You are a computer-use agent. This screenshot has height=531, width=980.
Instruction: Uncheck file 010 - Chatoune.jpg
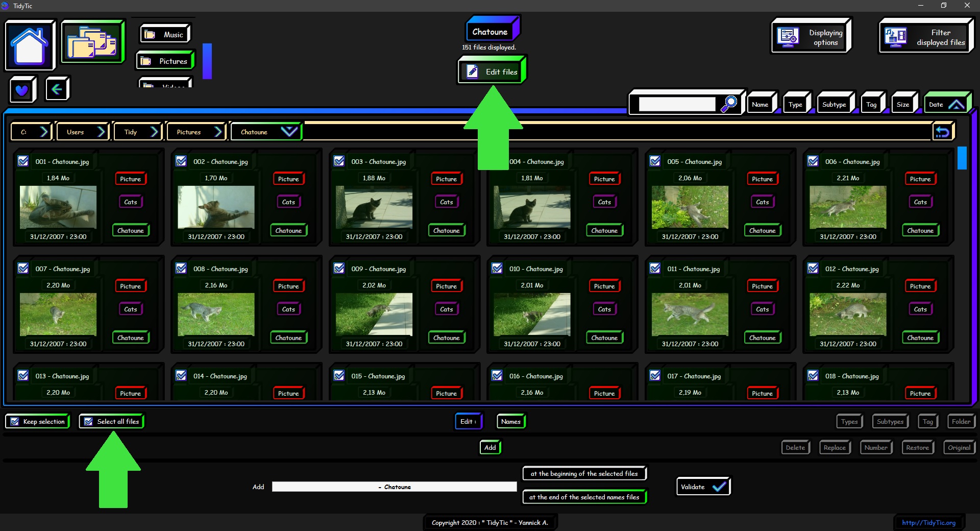point(497,268)
